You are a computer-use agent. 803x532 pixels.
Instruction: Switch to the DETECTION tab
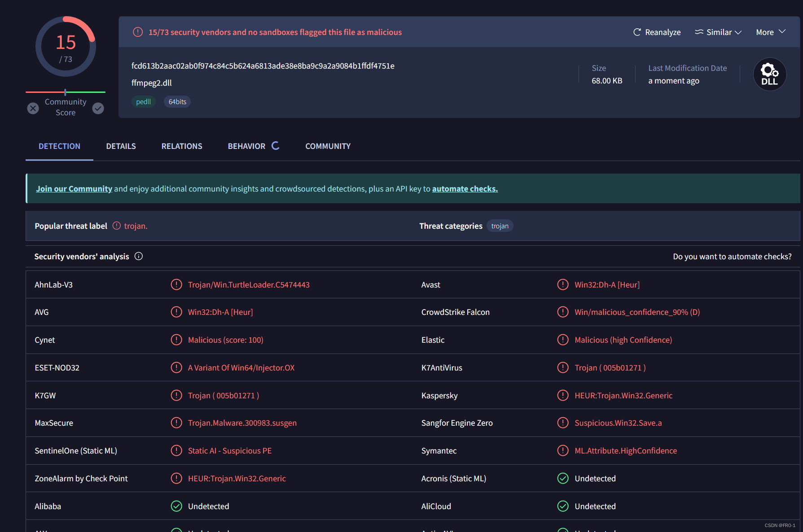click(x=59, y=146)
